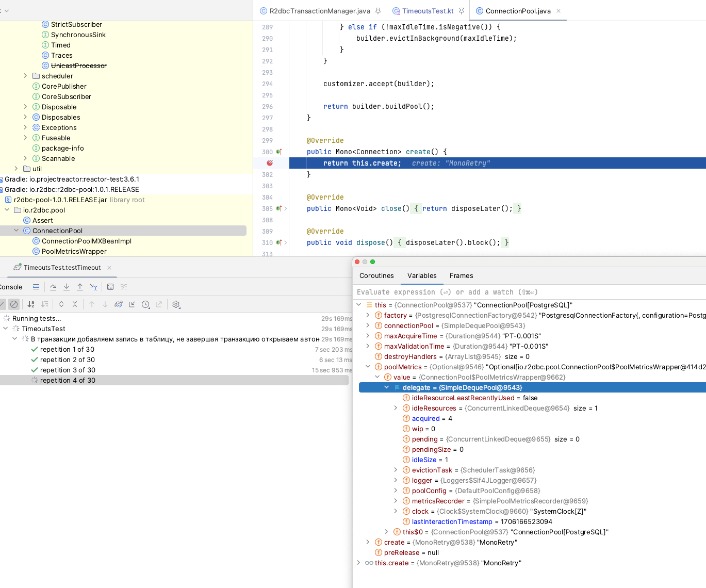Click the Step Into debugger icon
This screenshot has width=706, height=588.
(x=67, y=287)
